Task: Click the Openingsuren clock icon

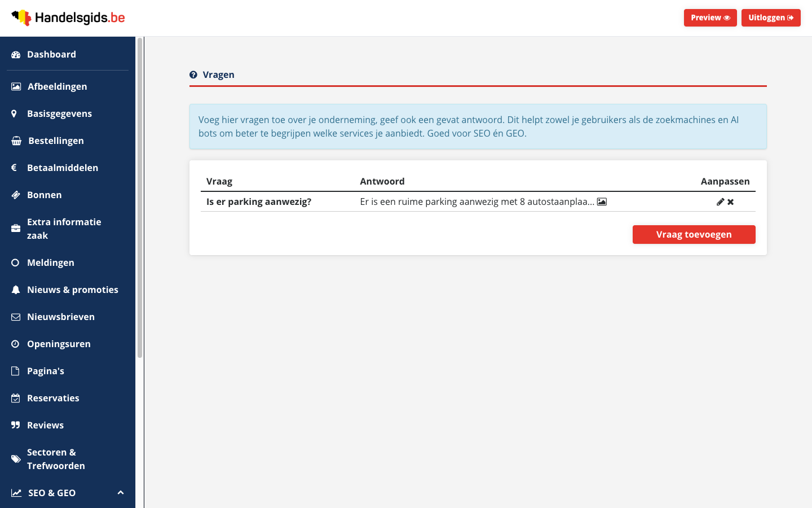Action: [x=15, y=344]
